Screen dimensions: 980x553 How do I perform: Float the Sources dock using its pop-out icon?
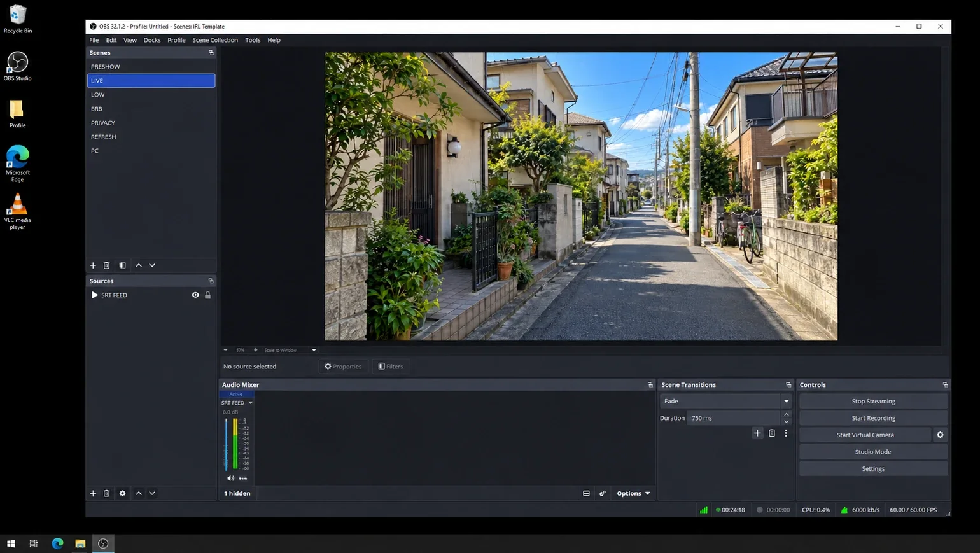point(211,281)
